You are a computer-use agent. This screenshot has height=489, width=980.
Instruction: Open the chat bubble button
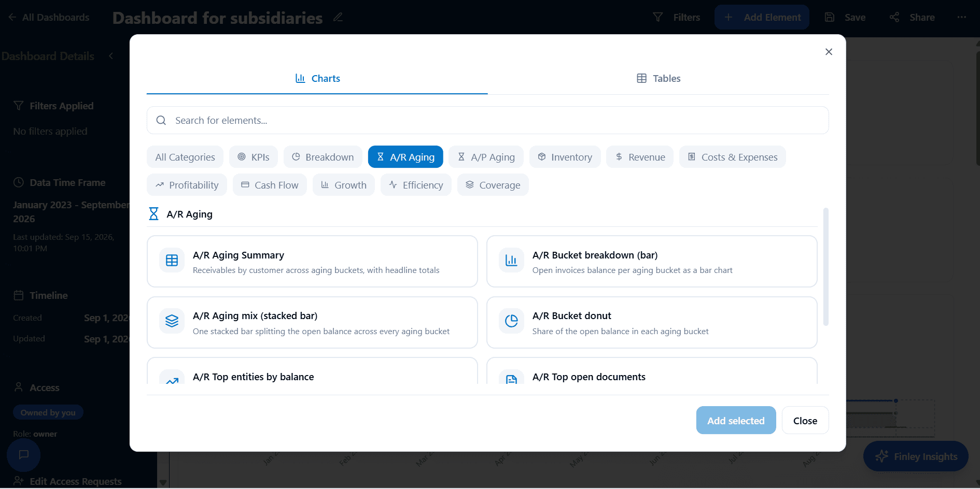click(x=24, y=455)
